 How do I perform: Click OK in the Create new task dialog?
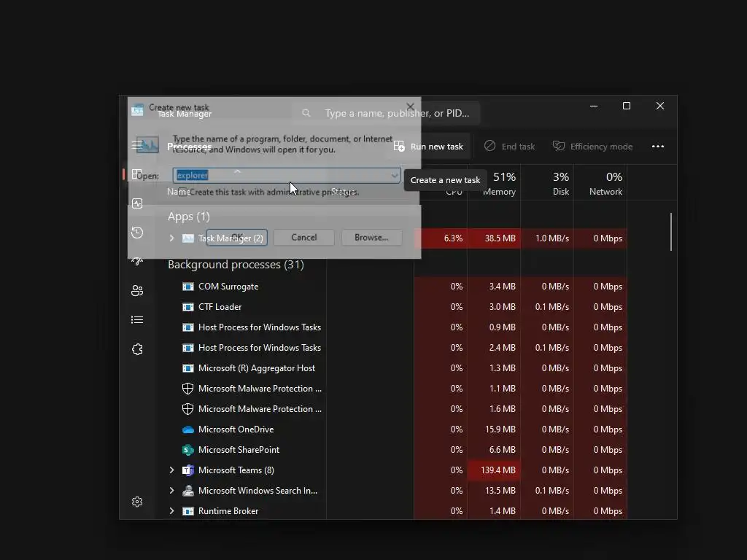click(237, 237)
